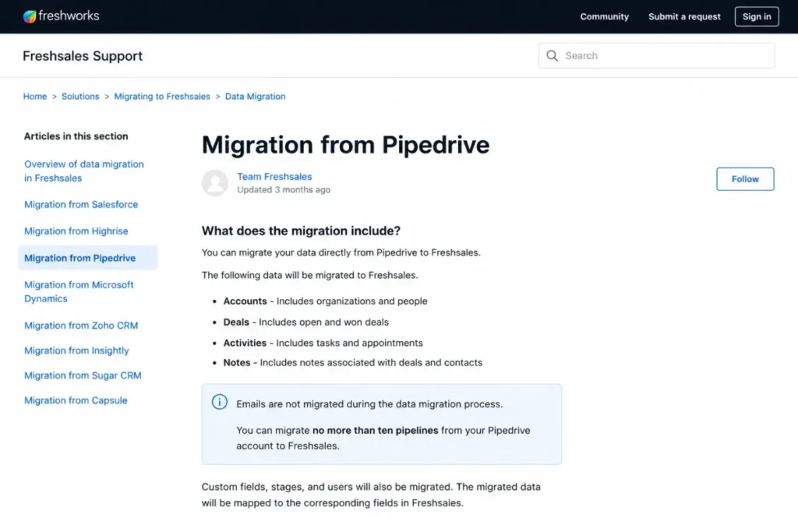798x532 pixels.
Task: Click the Team Freshsales avatar icon
Action: coord(215,182)
